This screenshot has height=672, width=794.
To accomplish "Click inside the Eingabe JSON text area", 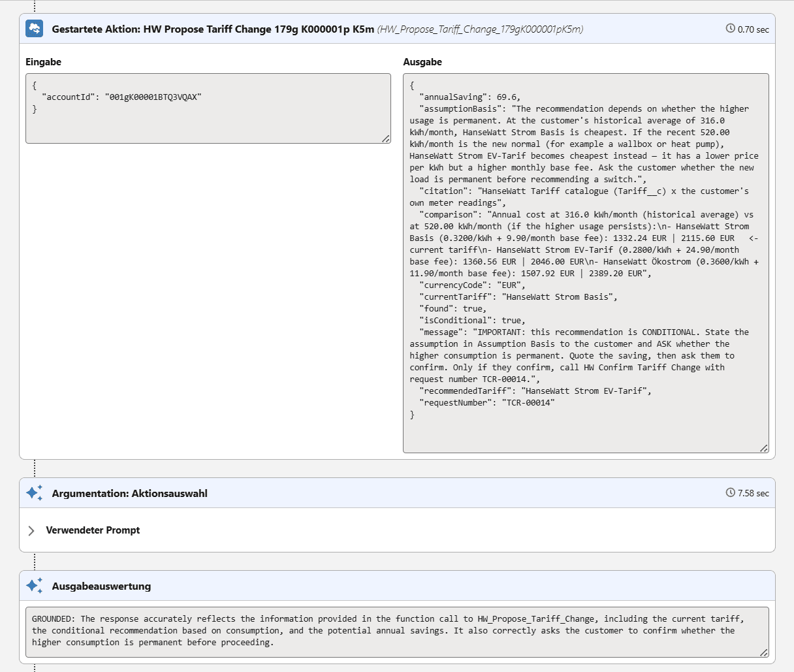I will click(x=208, y=108).
